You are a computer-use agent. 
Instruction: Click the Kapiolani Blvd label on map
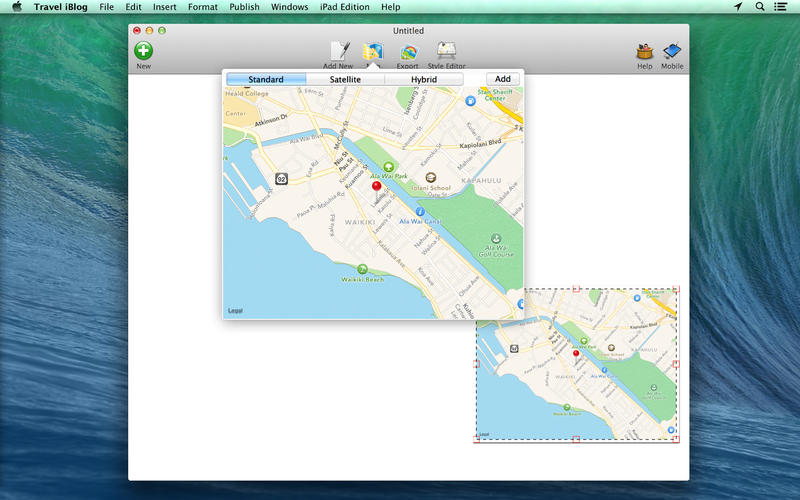pos(481,144)
